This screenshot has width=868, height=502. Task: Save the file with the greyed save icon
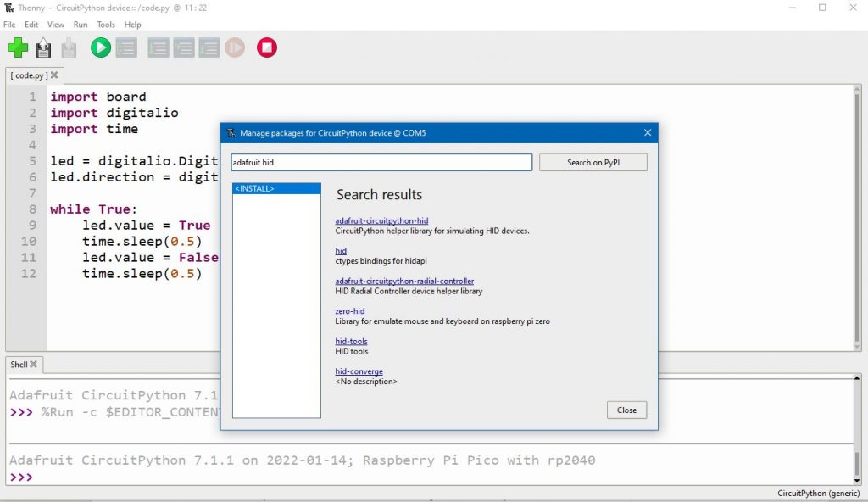[69, 48]
